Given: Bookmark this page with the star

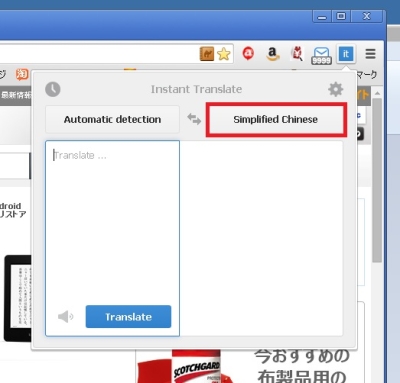Looking at the screenshot, I should point(224,54).
